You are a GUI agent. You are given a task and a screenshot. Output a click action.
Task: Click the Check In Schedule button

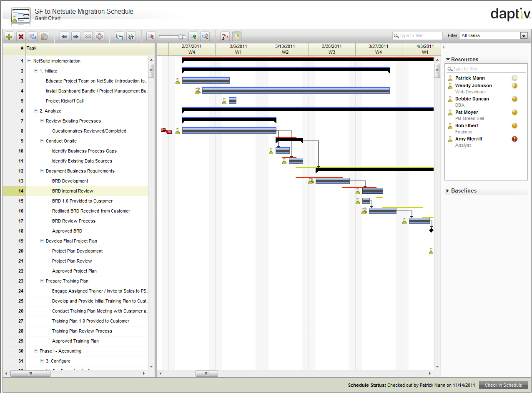tap(503, 385)
